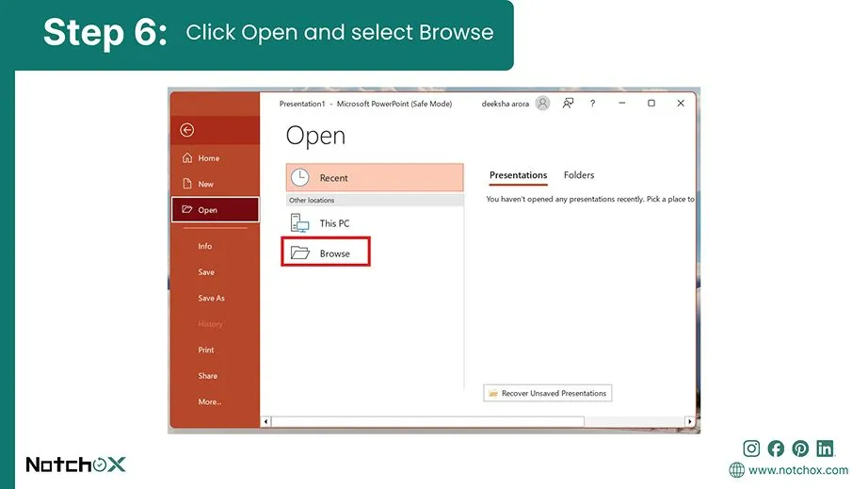This screenshot has height=489, width=868.
Task: Switch to the Presentations tab
Action: (518, 175)
